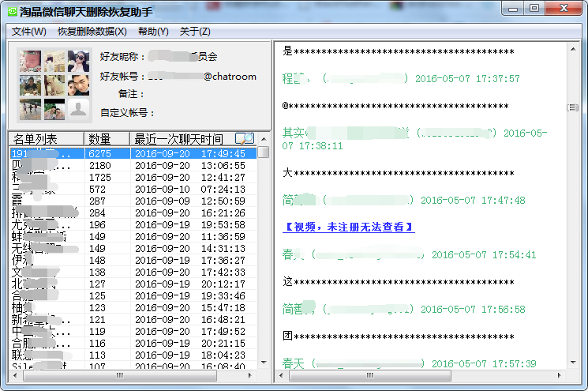This screenshot has height=391, width=588.
Task: Click the 自定义帐号 label
Action: coord(128,113)
